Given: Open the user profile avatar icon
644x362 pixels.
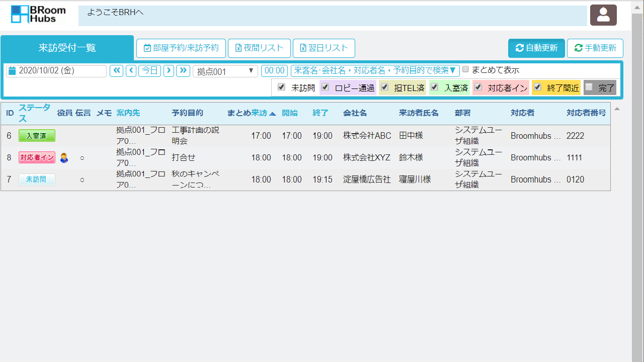Looking at the screenshot, I should tap(603, 15).
